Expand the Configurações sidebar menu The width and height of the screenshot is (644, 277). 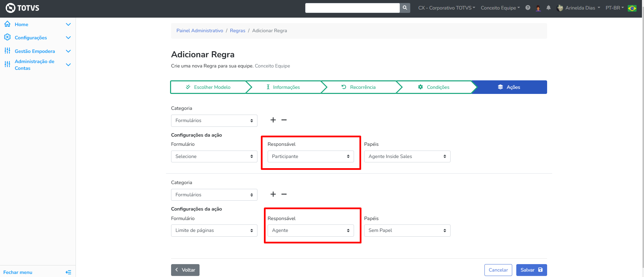click(x=68, y=38)
